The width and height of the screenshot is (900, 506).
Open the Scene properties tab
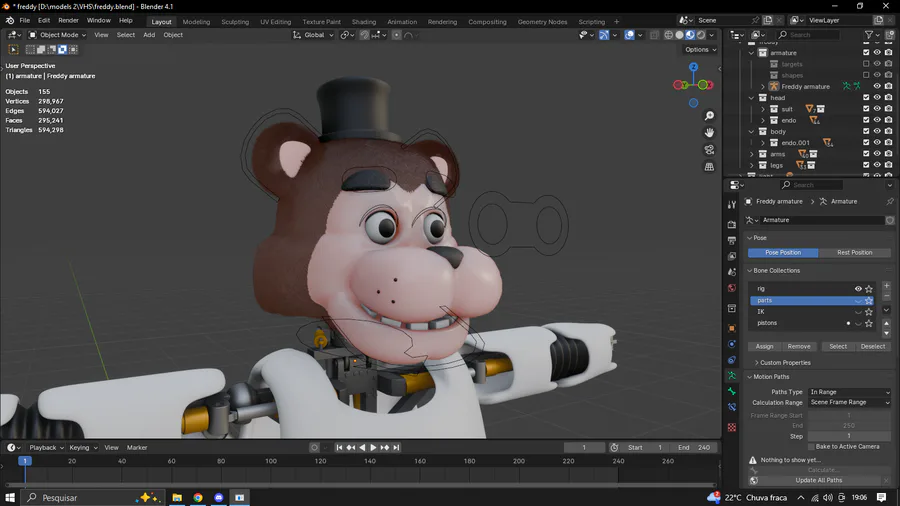[x=732, y=272]
